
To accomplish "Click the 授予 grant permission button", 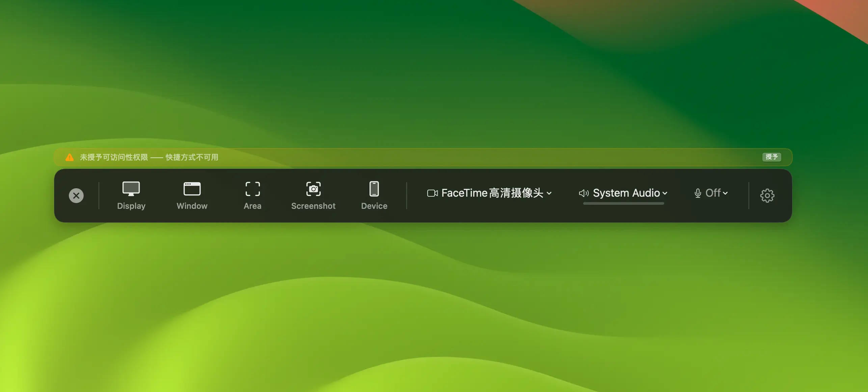I will [x=771, y=157].
